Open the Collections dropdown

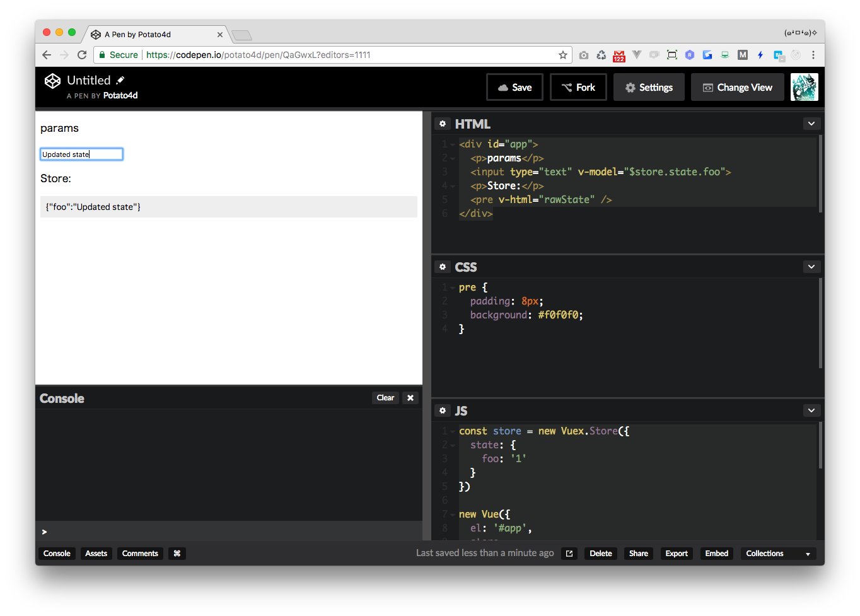[x=778, y=554]
